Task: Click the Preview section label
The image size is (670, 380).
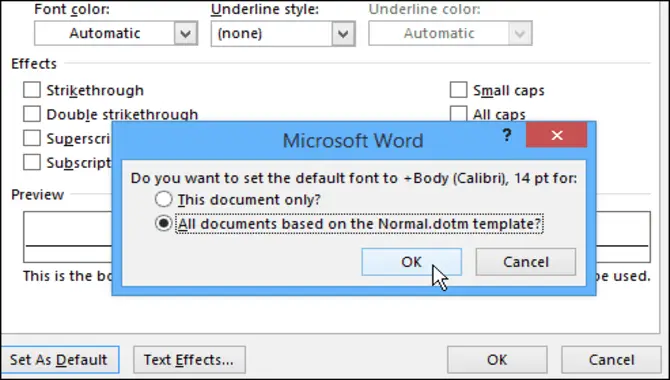Action: 38,194
